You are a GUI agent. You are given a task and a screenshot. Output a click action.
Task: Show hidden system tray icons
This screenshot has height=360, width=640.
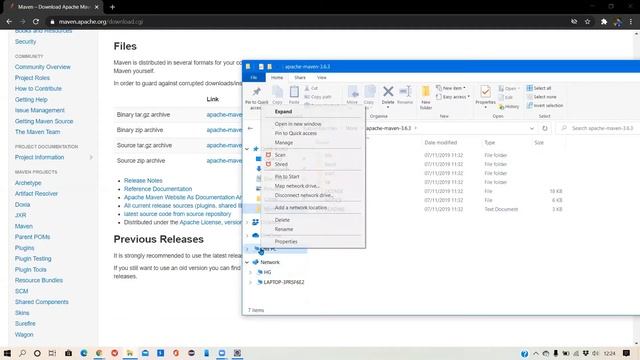pos(536,353)
